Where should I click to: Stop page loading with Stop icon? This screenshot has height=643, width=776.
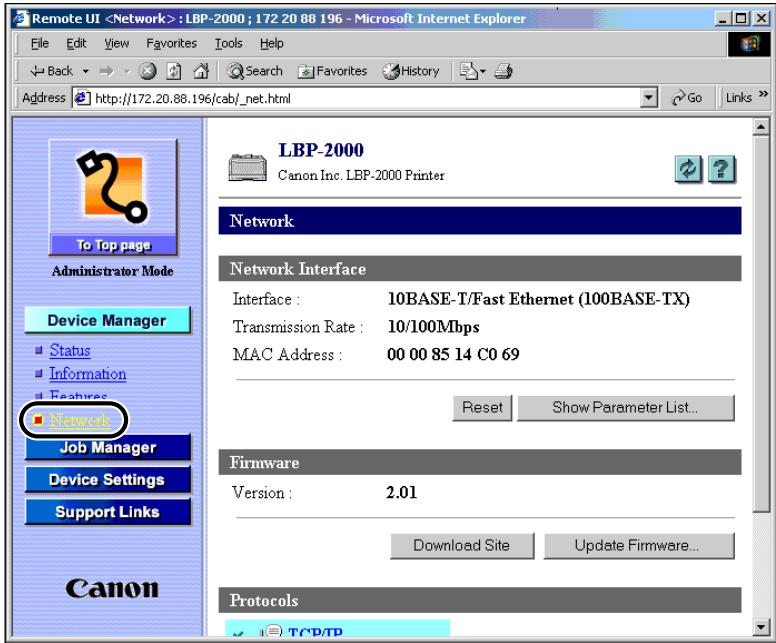147,71
